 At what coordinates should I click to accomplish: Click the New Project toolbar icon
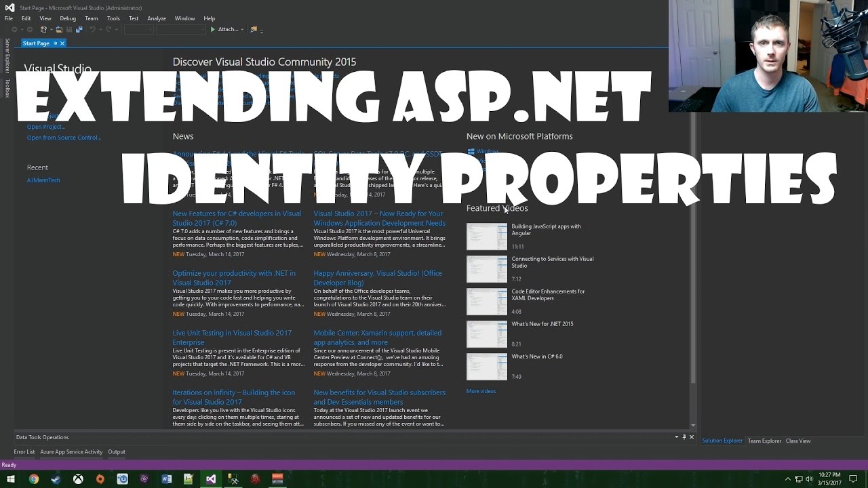point(43,29)
